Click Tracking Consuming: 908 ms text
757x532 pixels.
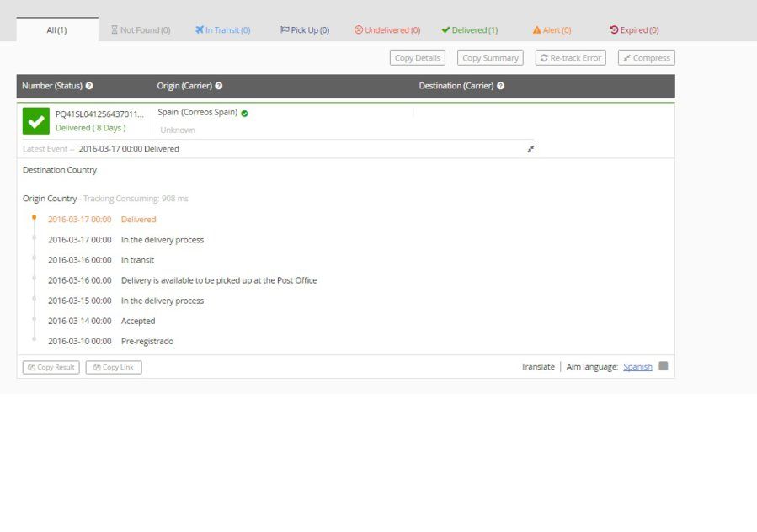(136, 199)
